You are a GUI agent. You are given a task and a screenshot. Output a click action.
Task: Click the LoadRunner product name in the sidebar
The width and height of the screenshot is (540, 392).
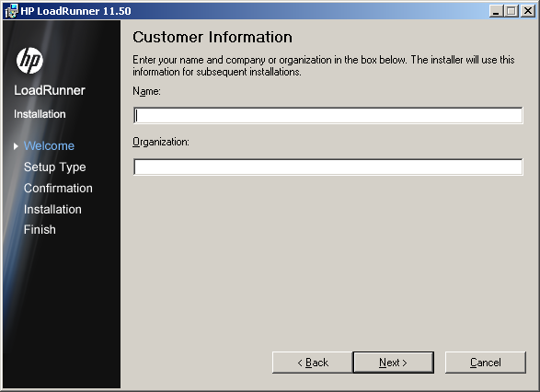50,90
